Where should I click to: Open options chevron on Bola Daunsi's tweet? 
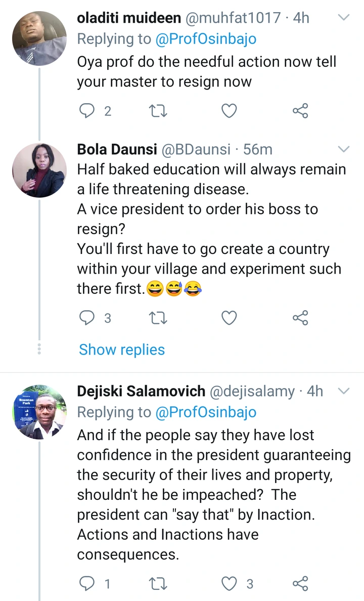click(x=344, y=149)
